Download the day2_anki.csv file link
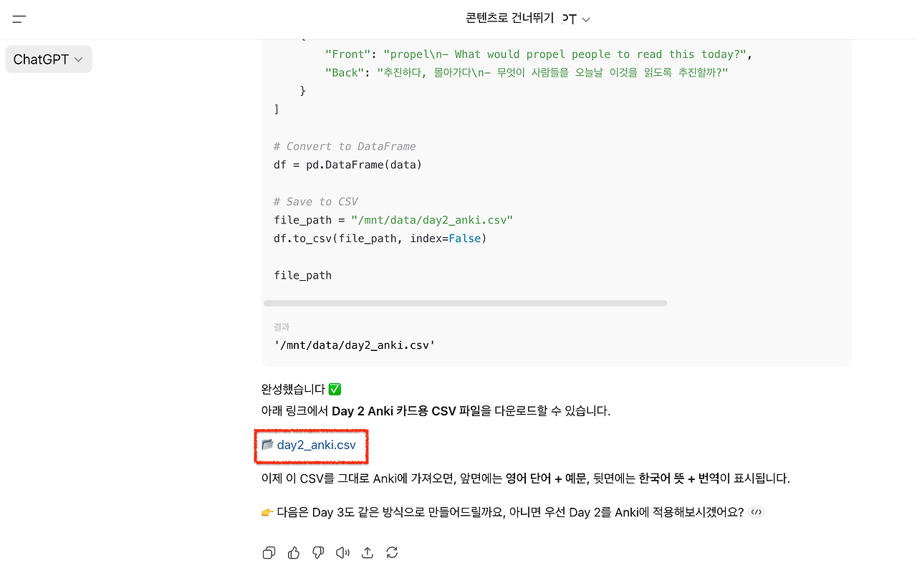The width and height of the screenshot is (917, 588). pyautogui.click(x=316, y=445)
